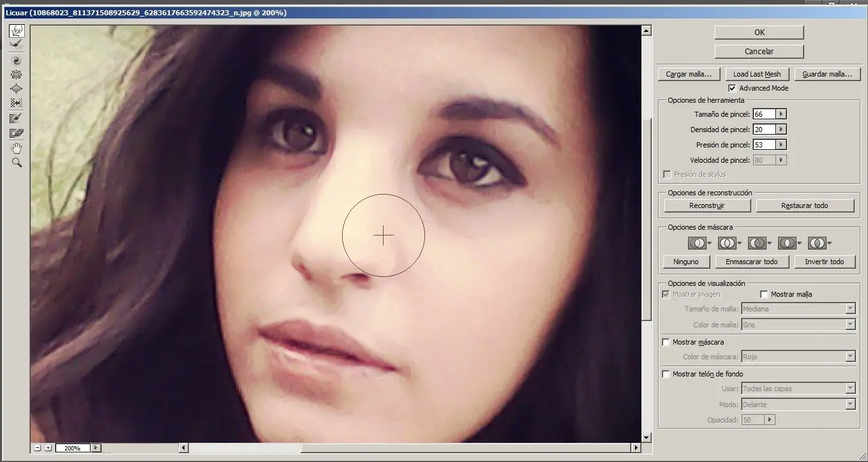Enable the Mostrar máscara checkbox

(x=666, y=342)
